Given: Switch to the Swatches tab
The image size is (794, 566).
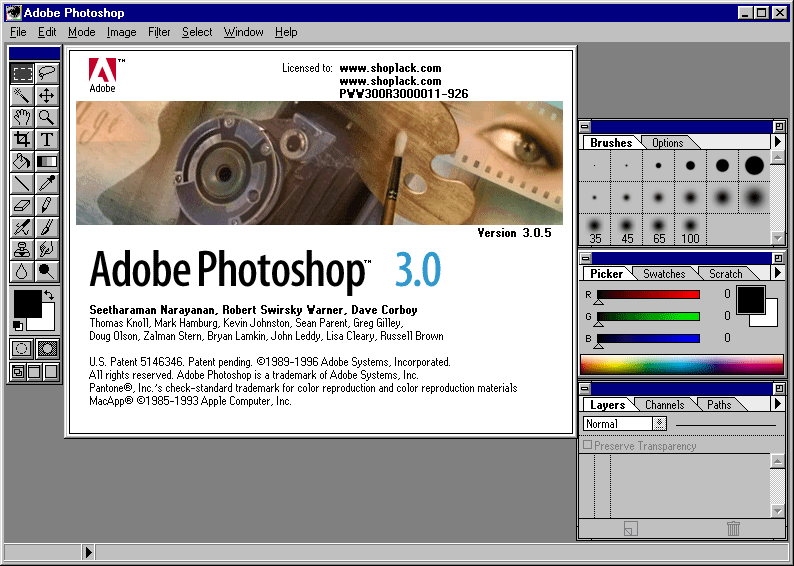Looking at the screenshot, I should click(x=664, y=274).
